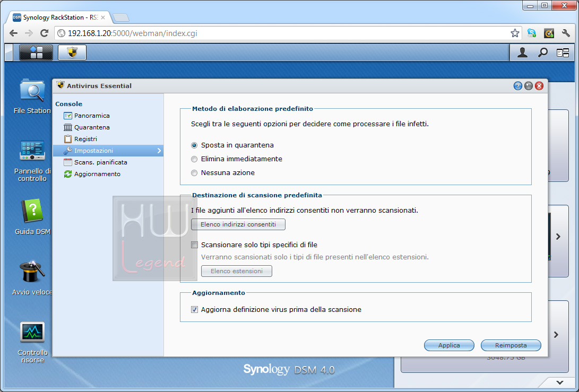Screen dimensions: 579x392
Task: Open the DSM main menu button
Action: [36, 53]
